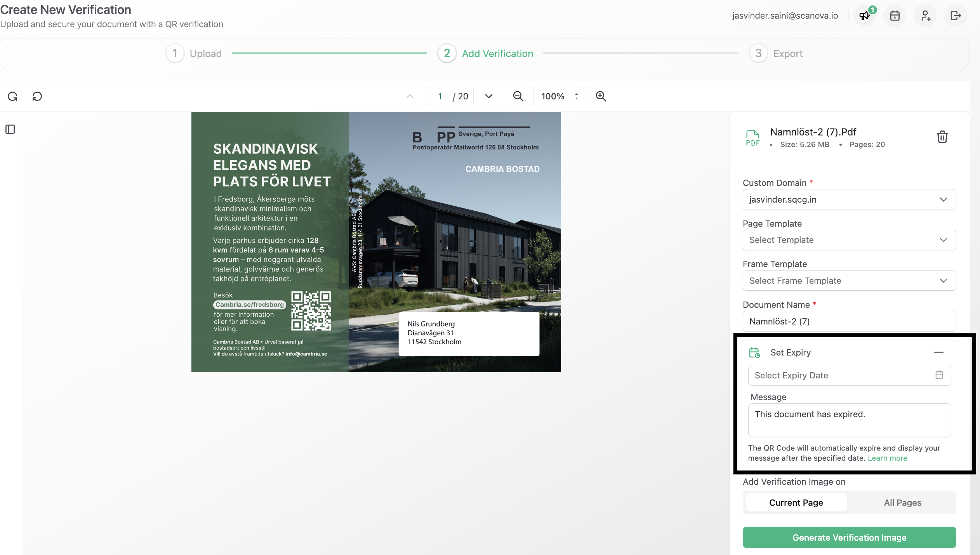Open announcements megaphone icon
Image resolution: width=980 pixels, height=555 pixels.
[865, 16]
